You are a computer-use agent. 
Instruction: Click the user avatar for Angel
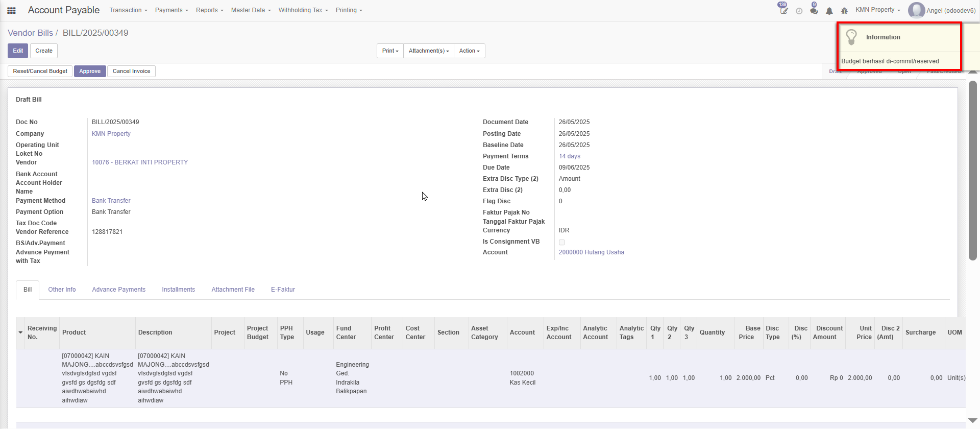[916, 10]
